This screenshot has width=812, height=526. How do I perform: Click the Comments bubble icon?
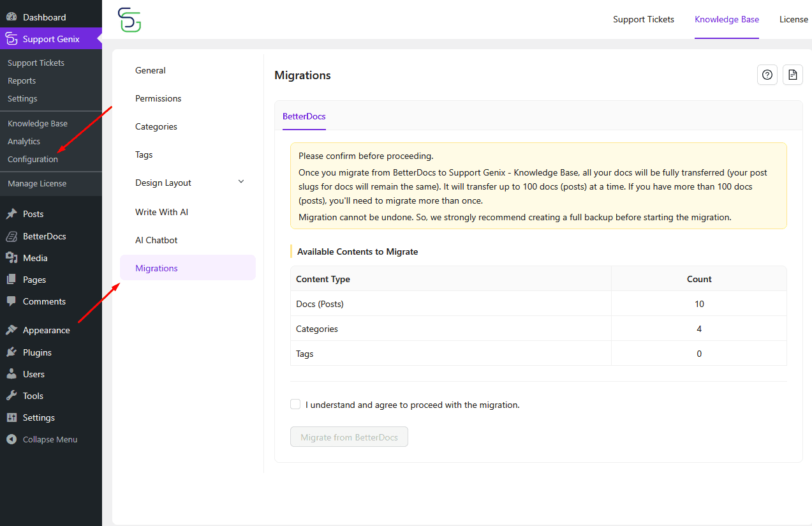(x=11, y=301)
